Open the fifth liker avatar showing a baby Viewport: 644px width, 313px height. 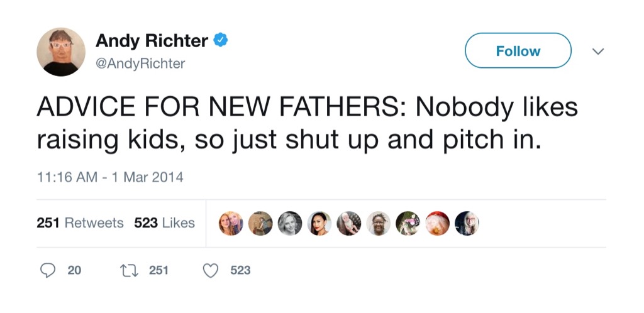pos(349,223)
